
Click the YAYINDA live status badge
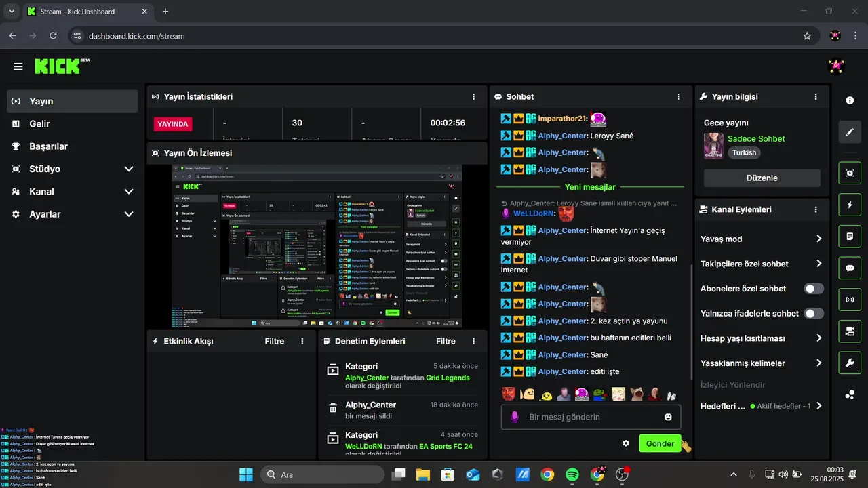(173, 124)
